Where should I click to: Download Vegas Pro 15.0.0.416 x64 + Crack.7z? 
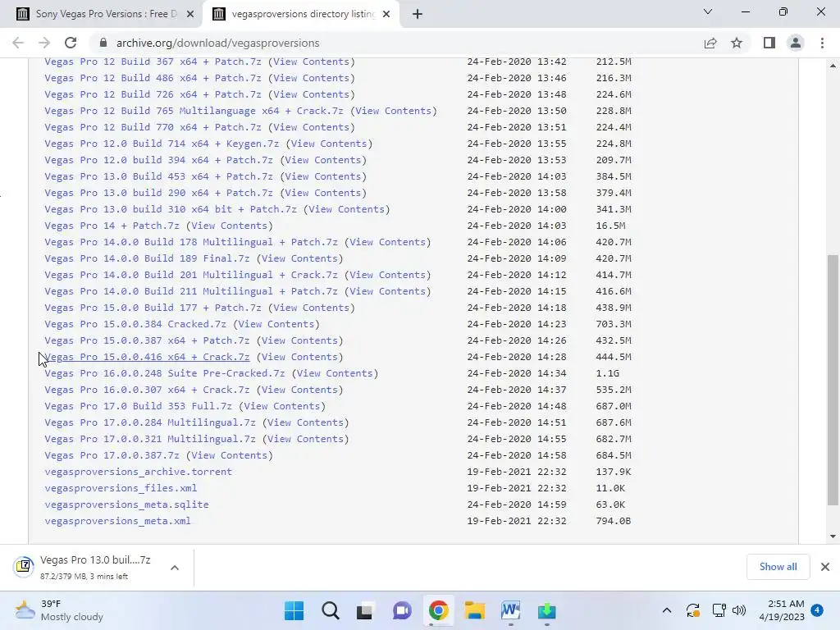click(x=147, y=357)
